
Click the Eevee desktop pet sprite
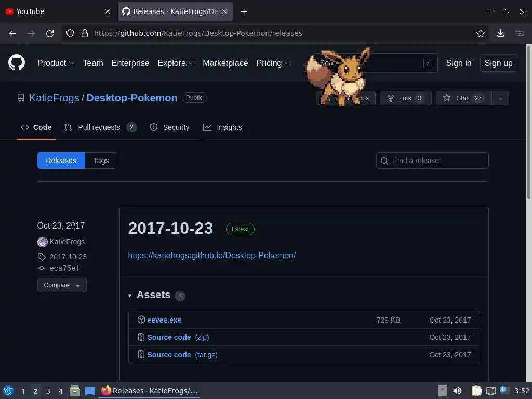[x=338, y=77]
